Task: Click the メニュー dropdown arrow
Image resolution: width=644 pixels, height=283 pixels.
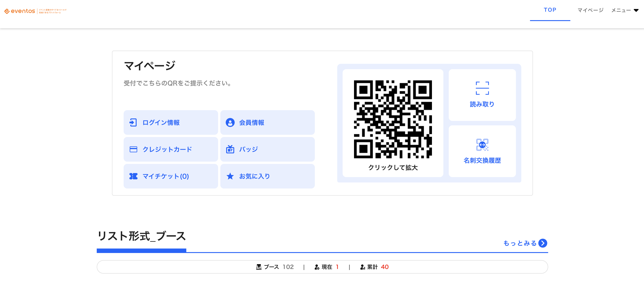Action: 636,11
